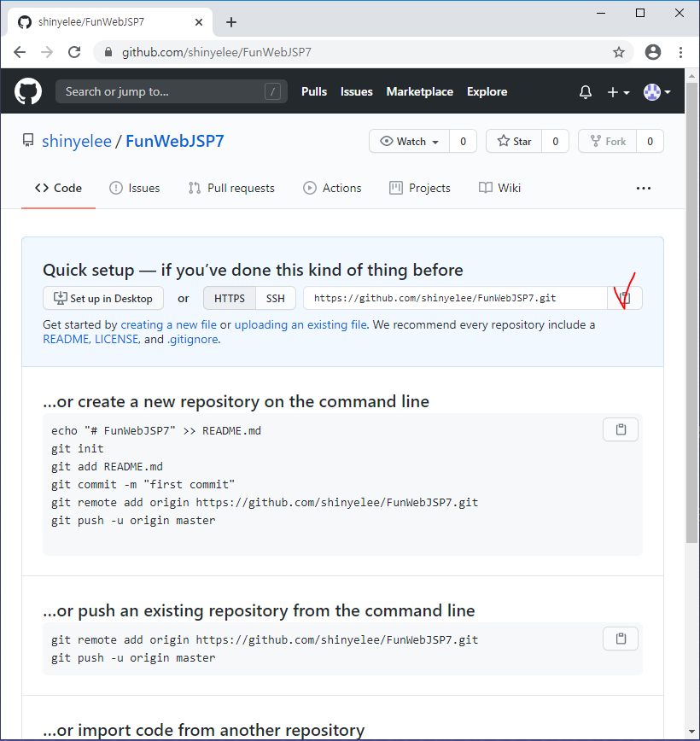Click the scrollbar up arrow
The height and width of the screenshot is (741, 700).
click(x=692, y=76)
